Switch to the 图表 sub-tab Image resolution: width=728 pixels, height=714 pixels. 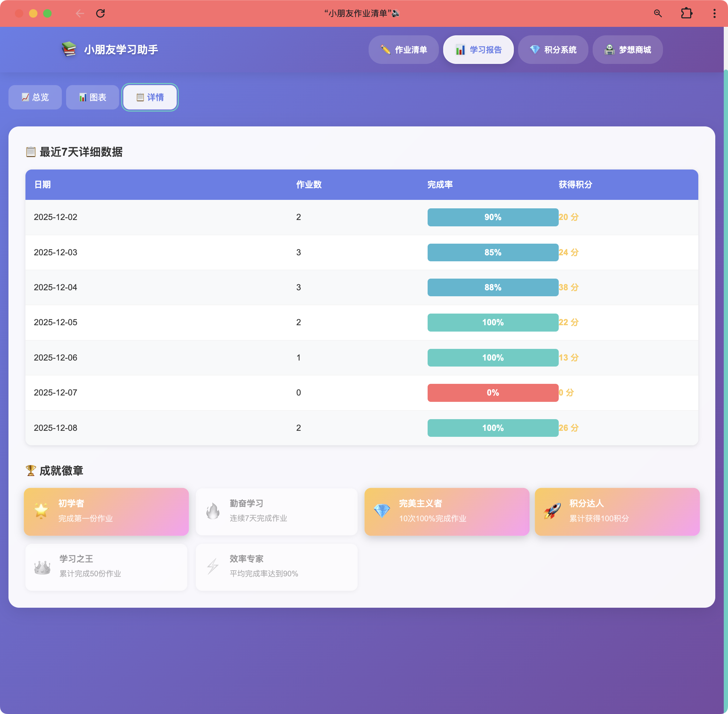(92, 97)
